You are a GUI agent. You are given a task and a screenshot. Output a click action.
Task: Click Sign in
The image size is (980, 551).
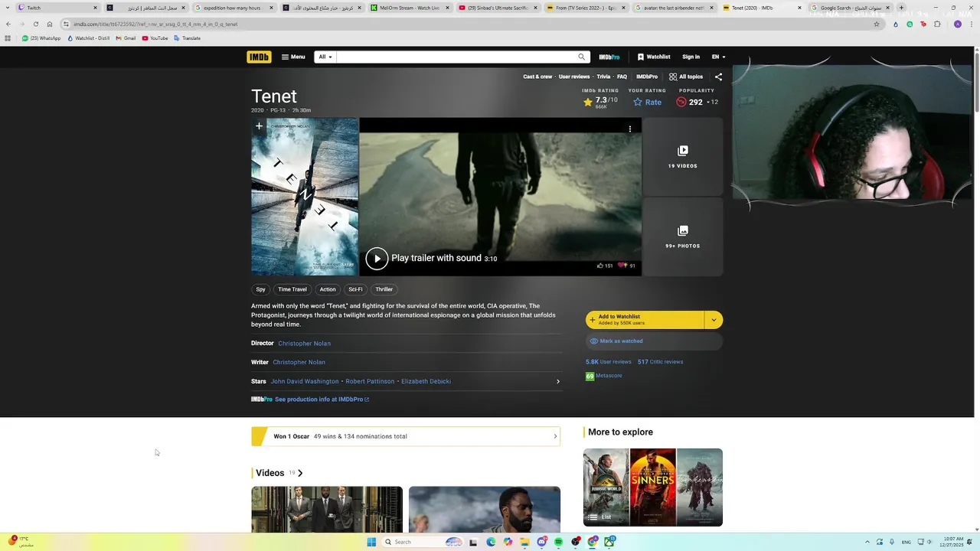point(691,57)
